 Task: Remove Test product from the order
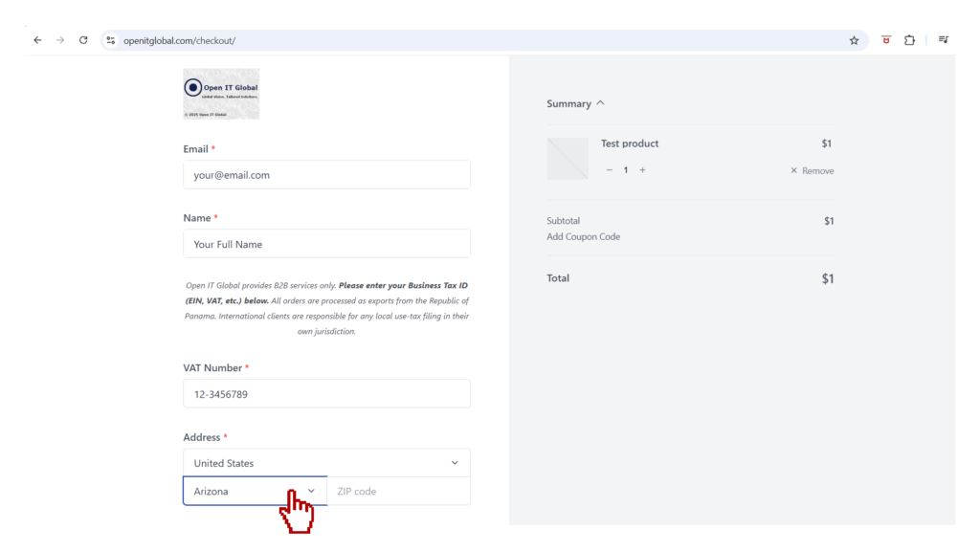point(812,170)
